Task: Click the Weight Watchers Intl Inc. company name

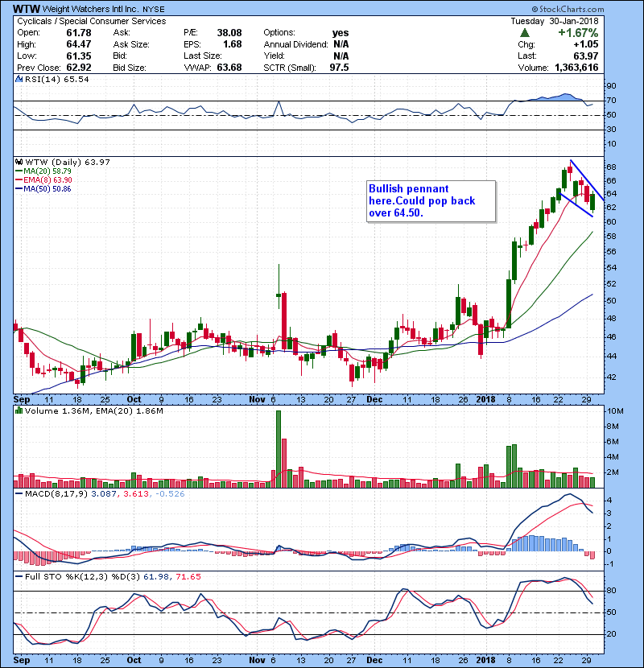Action: [91, 9]
